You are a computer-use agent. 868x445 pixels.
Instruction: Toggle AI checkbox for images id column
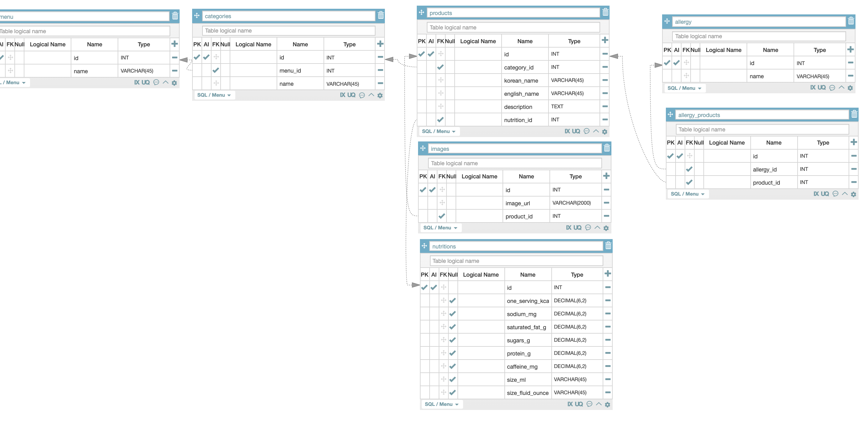(x=432, y=190)
